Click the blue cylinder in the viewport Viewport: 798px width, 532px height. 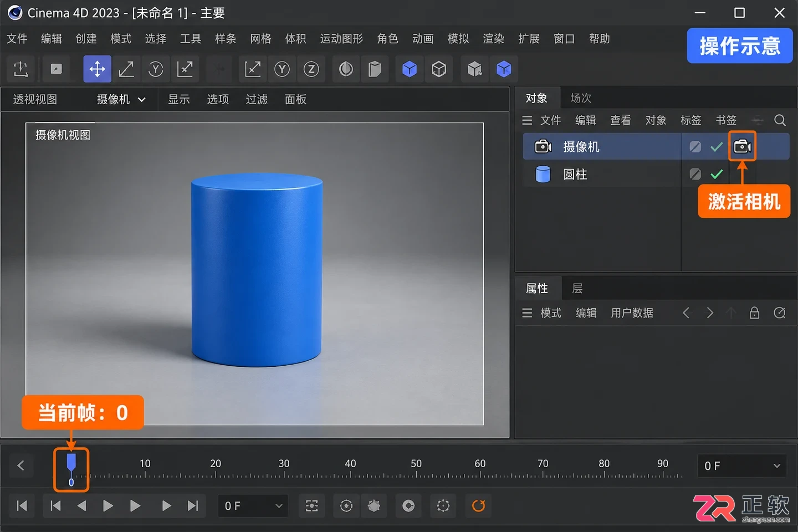point(257,270)
